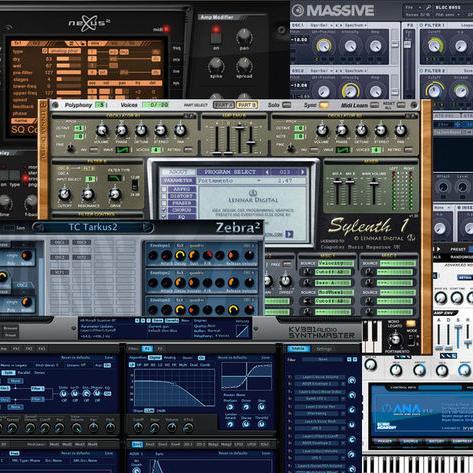Image resolution: width=473 pixels, height=473 pixels.
Task: Click the Amp Env sustain slider in Sylenth1
Action: [239, 128]
